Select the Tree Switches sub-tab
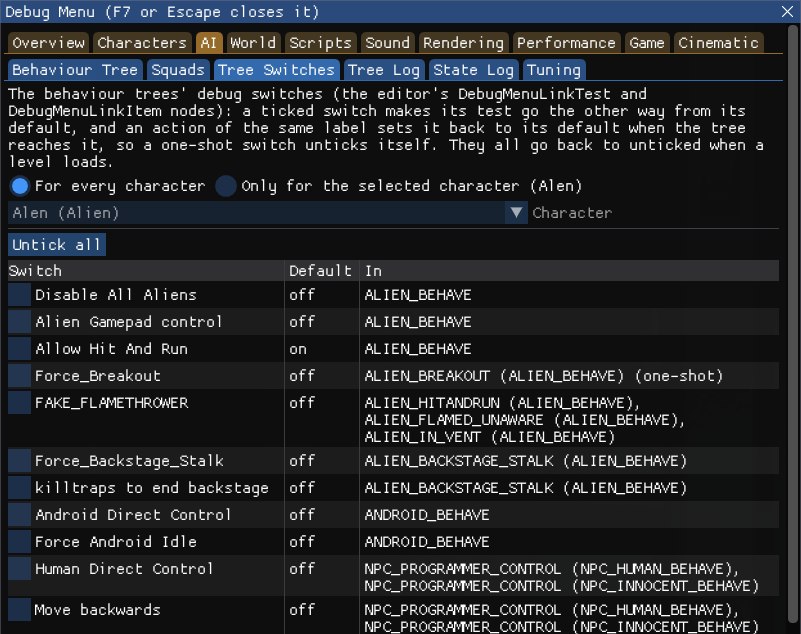Image resolution: width=801 pixels, height=634 pixels. (276, 70)
